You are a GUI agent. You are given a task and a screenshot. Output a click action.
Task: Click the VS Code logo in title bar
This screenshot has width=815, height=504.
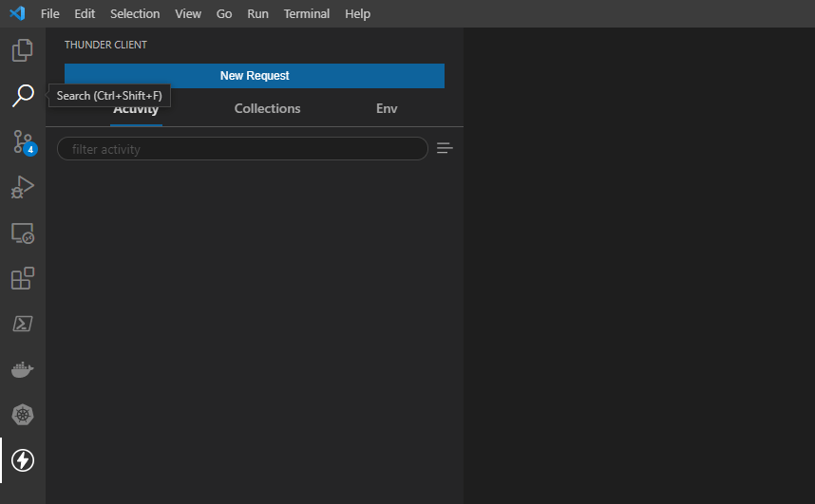[17, 14]
